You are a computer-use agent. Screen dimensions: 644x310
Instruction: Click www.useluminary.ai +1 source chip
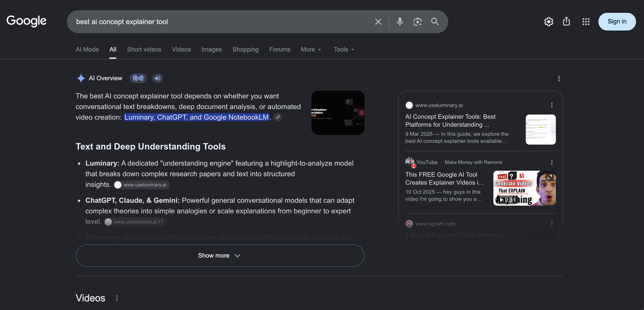click(135, 222)
